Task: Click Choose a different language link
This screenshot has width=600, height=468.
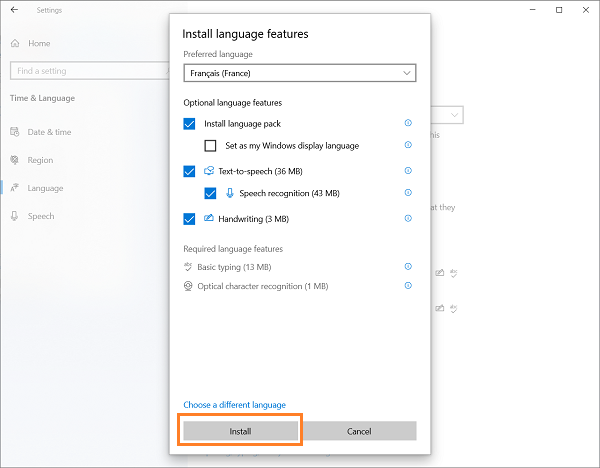Action: [234, 405]
